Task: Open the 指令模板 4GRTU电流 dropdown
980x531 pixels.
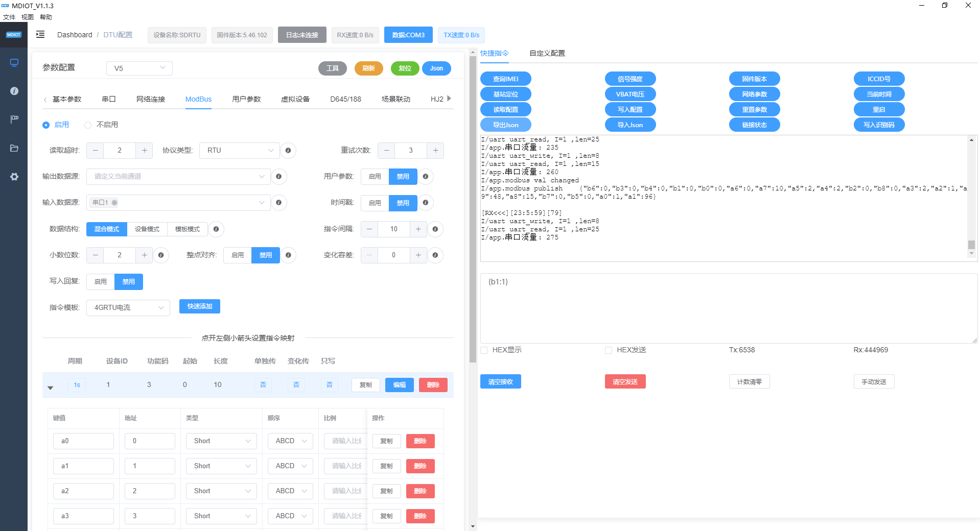Action: click(x=128, y=308)
